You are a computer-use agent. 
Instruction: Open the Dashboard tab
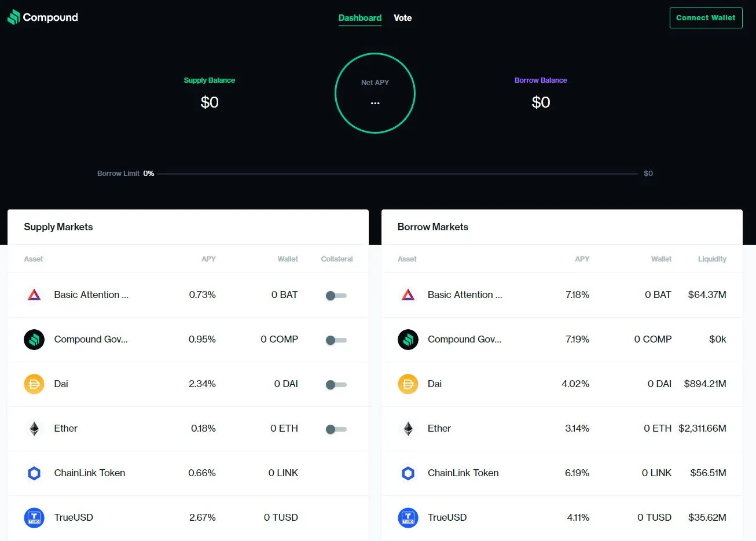click(x=359, y=18)
